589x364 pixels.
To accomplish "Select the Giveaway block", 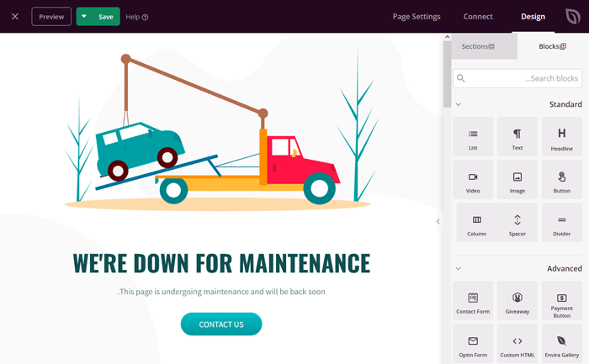I will tap(517, 301).
